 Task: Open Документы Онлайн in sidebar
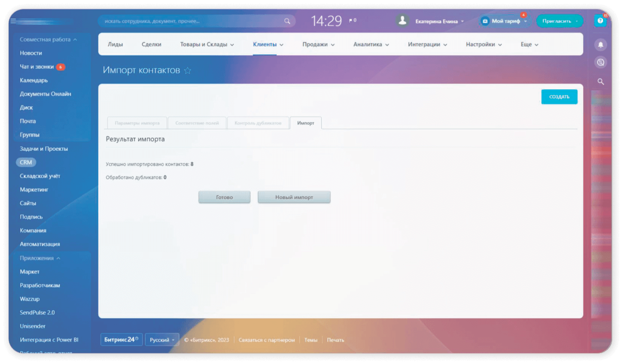[46, 94]
